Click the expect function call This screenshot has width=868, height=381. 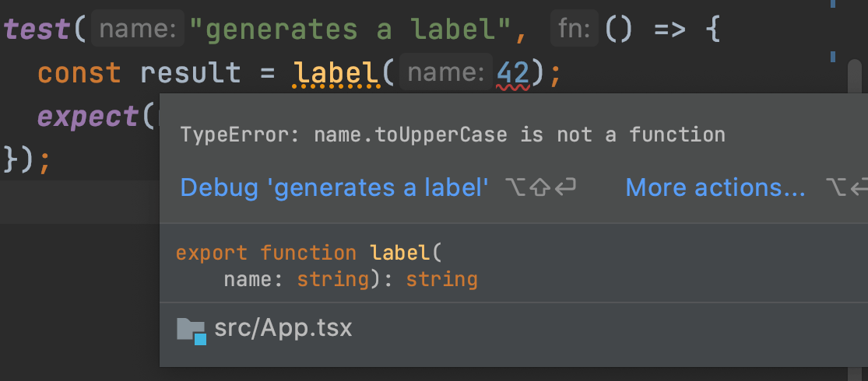[89, 117]
